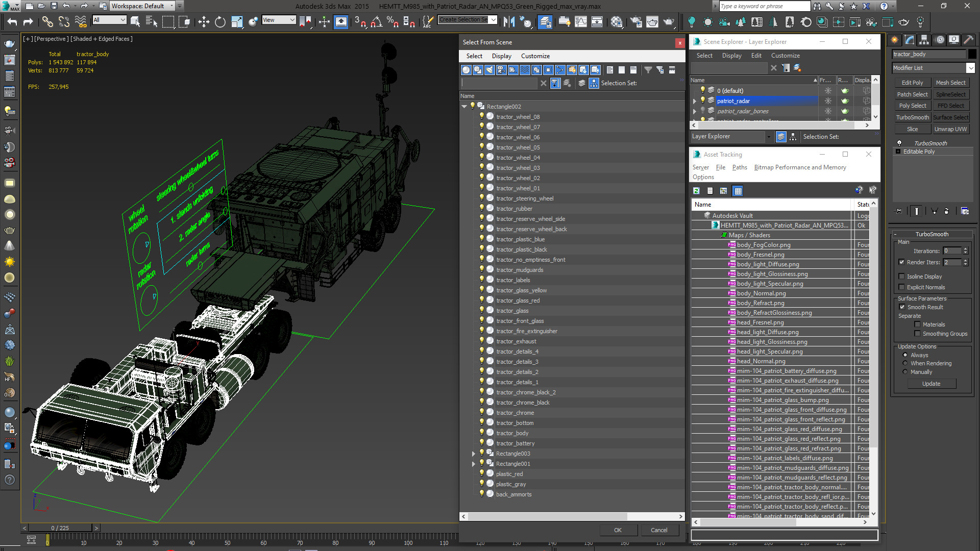Open the Curve Editor icon
Image resolution: width=980 pixels, height=551 pixels.
581,21
